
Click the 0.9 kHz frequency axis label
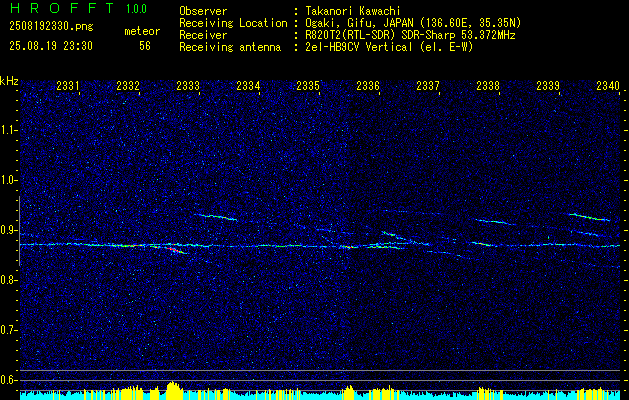tap(8, 230)
